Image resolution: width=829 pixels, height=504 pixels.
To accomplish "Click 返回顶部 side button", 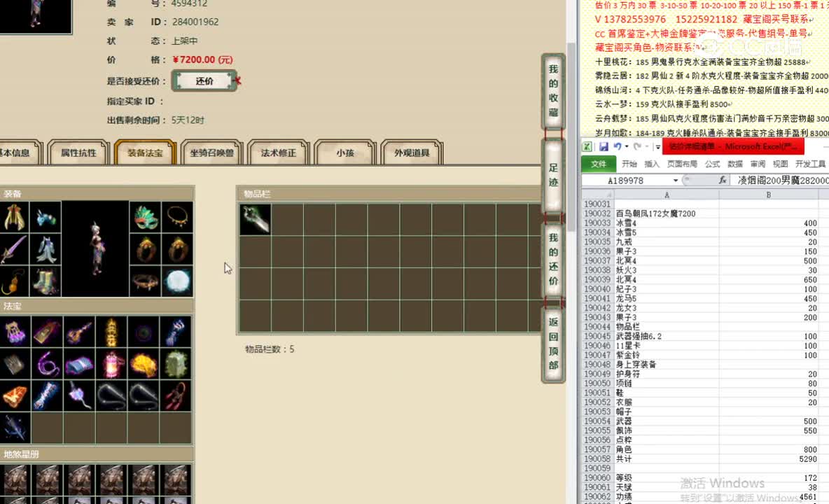I will click(554, 344).
